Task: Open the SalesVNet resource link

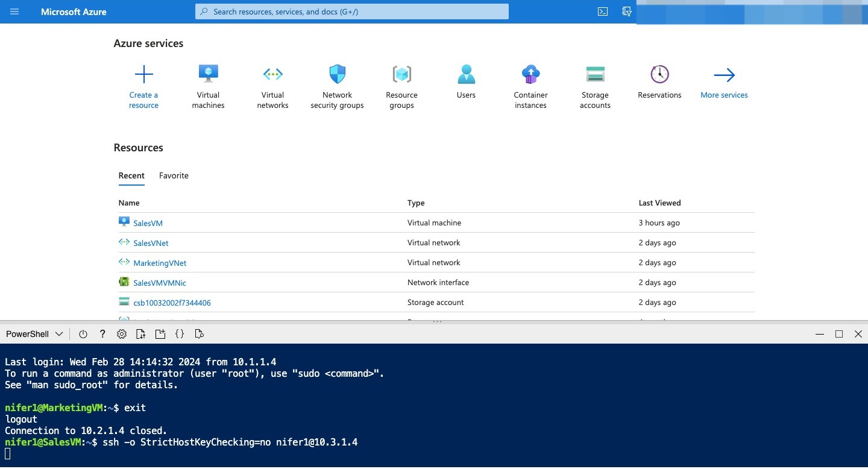Action: [151, 243]
